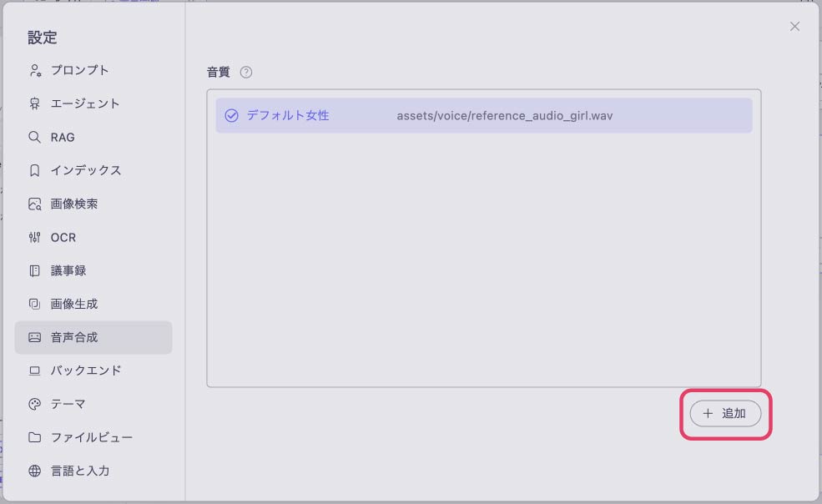Close the 設定 dialog
Image resolution: width=822 pixels, height=504 pixels.
click(794, 26)
